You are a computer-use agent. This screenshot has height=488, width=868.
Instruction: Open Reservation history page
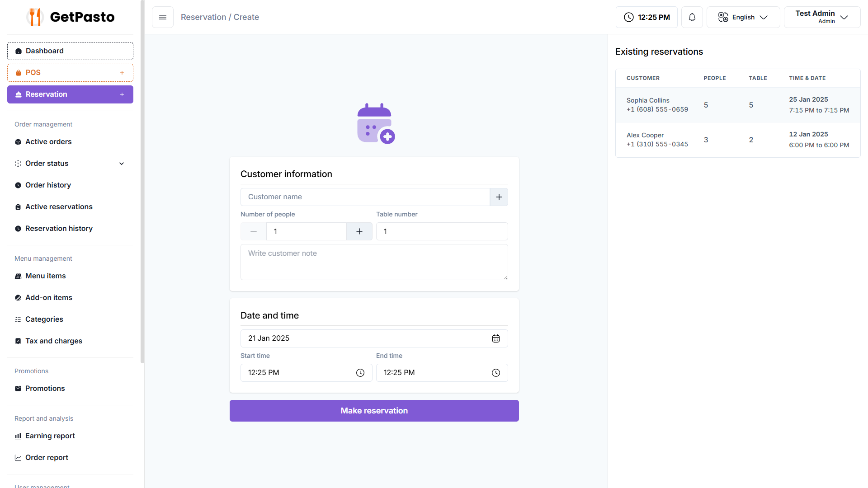tap(59, 229)
